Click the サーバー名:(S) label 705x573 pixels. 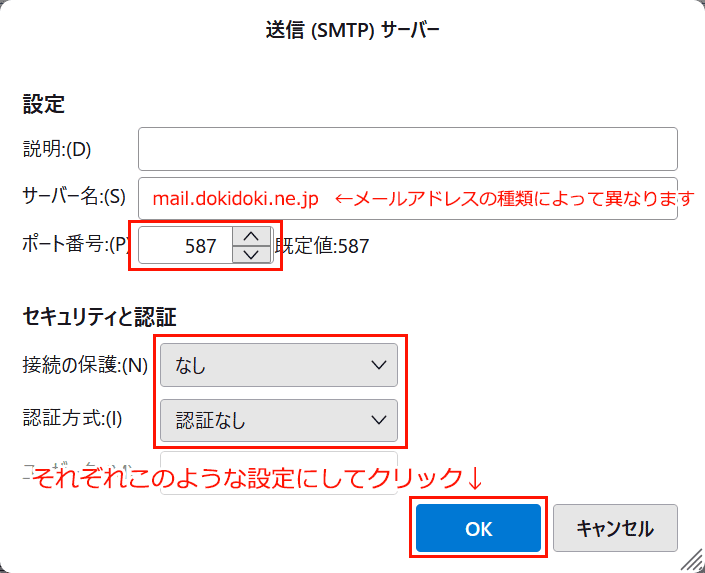tap(74, 197)
